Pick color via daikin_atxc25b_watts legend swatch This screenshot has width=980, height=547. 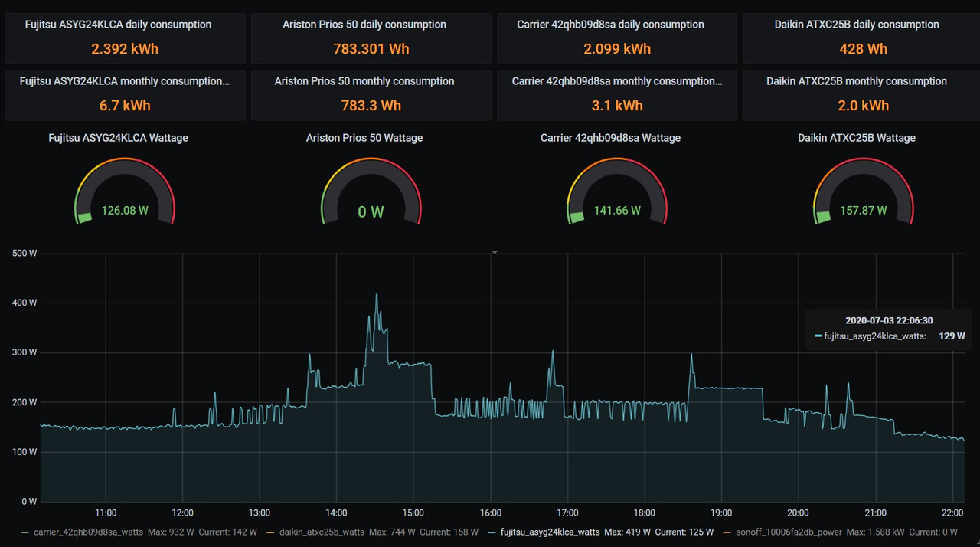270,532
